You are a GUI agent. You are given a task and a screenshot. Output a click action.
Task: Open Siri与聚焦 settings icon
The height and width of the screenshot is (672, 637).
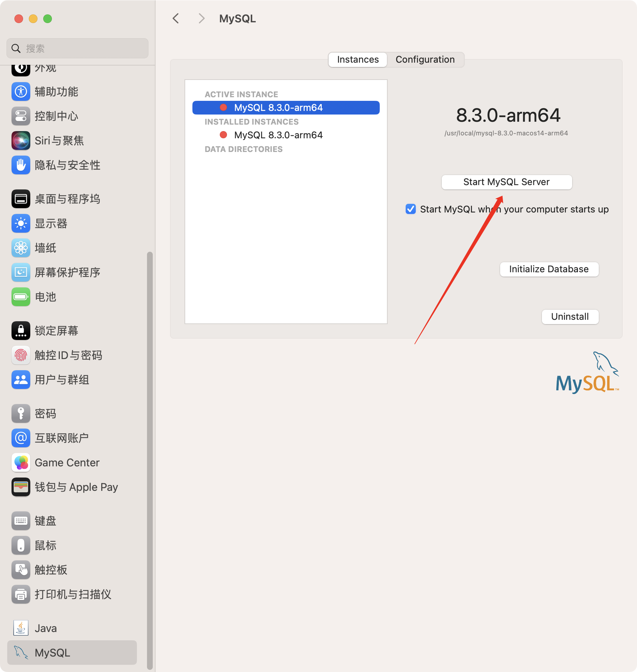21,140
